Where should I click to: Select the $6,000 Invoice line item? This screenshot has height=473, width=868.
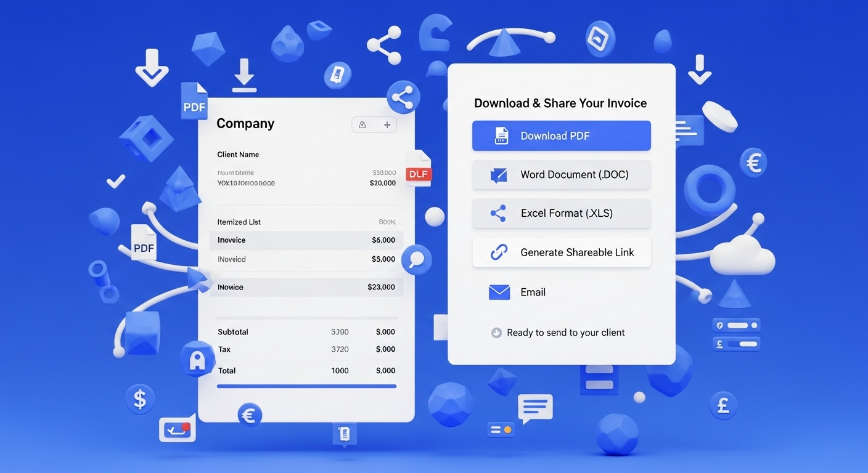[306, 240]
